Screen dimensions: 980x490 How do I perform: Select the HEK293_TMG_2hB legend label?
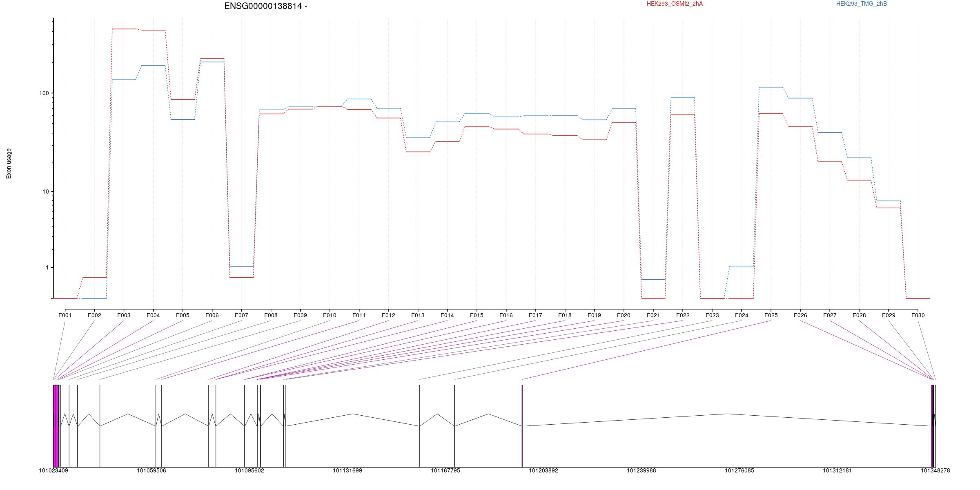[862, 4]
